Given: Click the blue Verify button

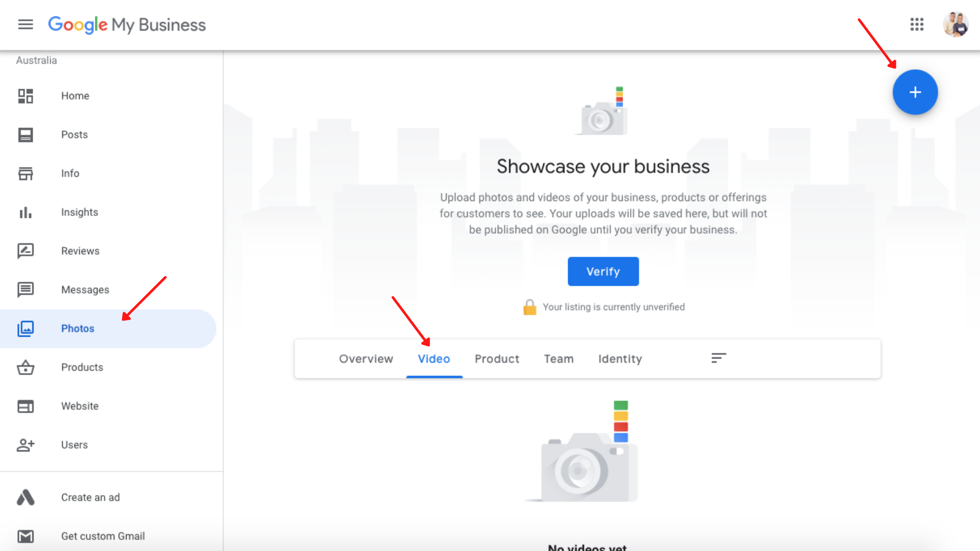Looking at the screenshot, I should tap(603, 271).
